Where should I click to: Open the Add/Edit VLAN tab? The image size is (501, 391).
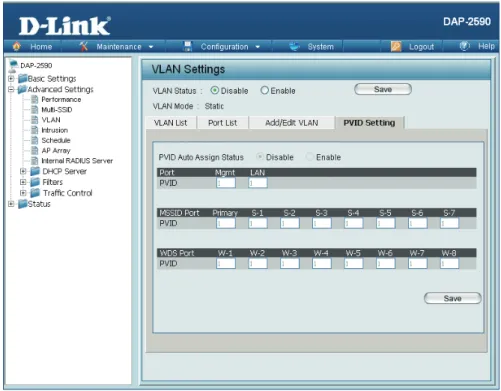tap(292, 123)
